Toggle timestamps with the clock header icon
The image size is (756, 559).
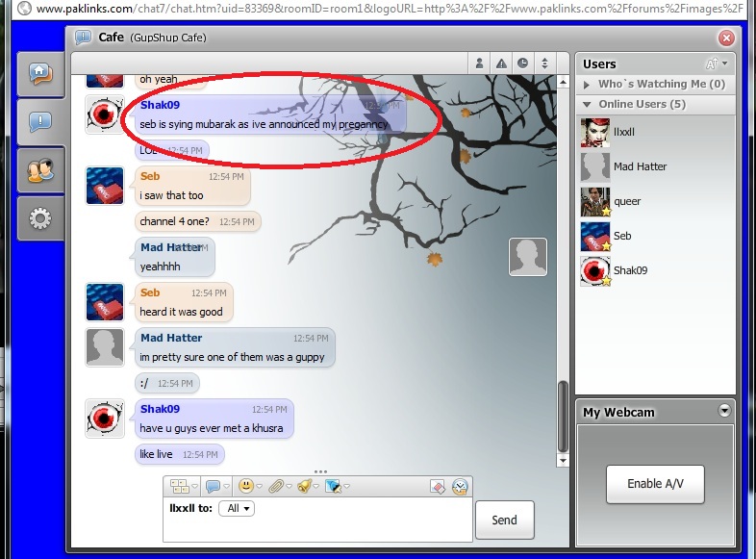coord(522,64)
